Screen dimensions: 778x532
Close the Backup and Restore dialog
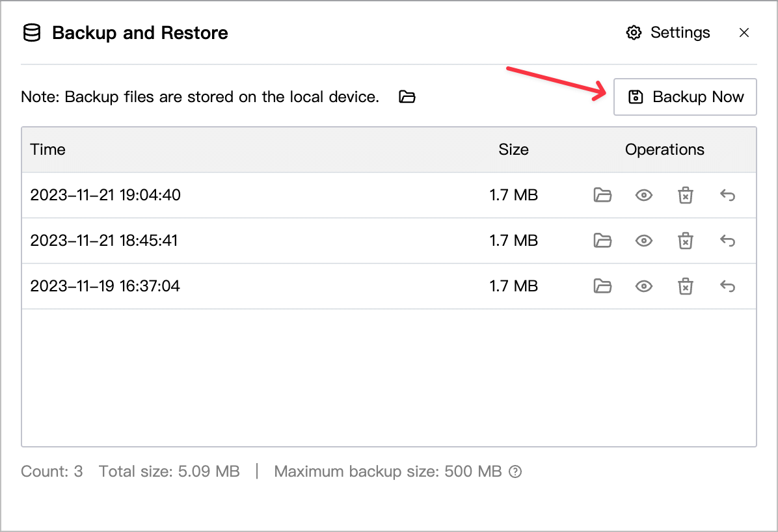(744, 33)
